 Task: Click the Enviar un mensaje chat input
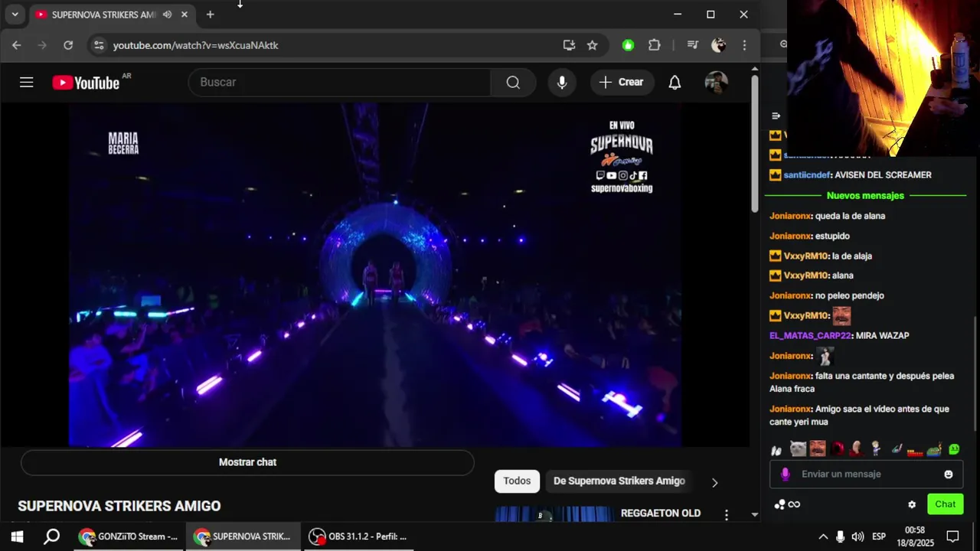pos(865,474)
